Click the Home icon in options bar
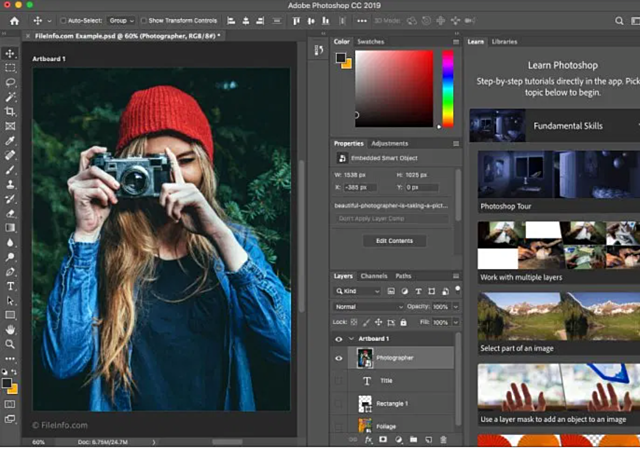Viewport: 640px width, 449px height. click(x=14, y=21)
